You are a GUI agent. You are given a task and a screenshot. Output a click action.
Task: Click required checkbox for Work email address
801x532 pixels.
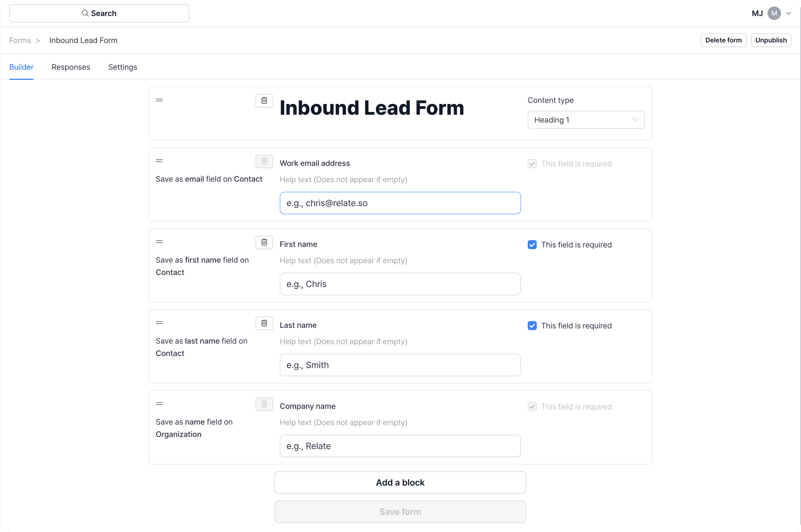(532, 164)
